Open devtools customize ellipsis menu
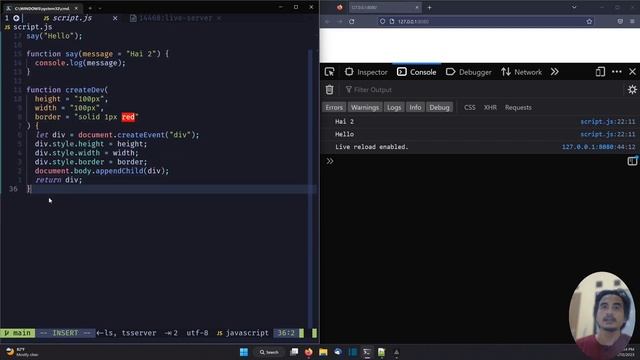Viewport: 640px width, 360px height. (x=617, y=72)
